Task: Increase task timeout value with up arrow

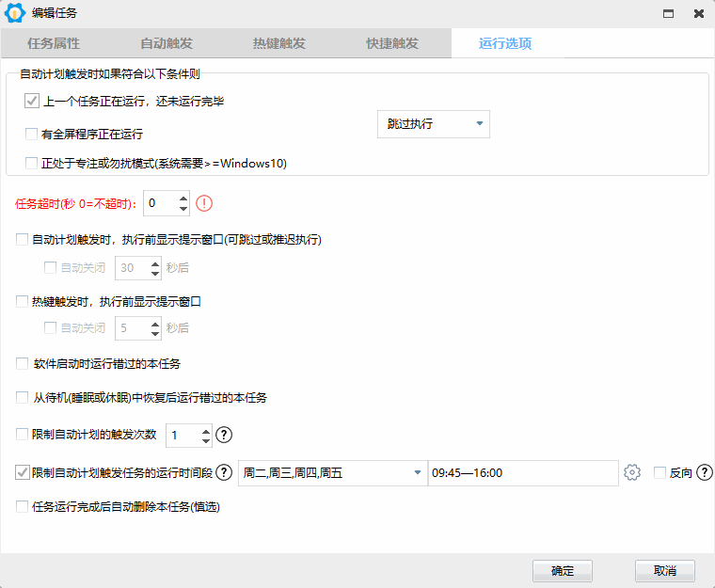Action: (183, 197)
